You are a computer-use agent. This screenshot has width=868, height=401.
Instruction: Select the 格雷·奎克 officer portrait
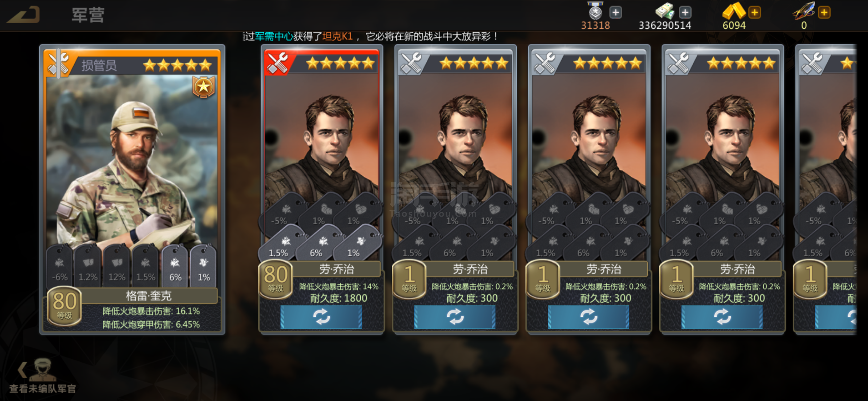pyautogui.click(x=132, y=161)
